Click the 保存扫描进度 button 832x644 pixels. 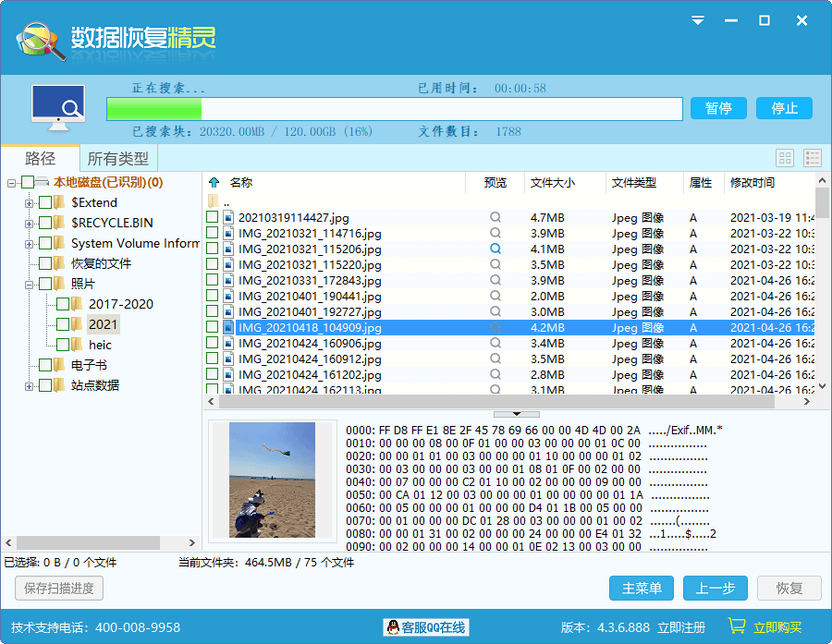pyautogui.click(x=59, y=589)
